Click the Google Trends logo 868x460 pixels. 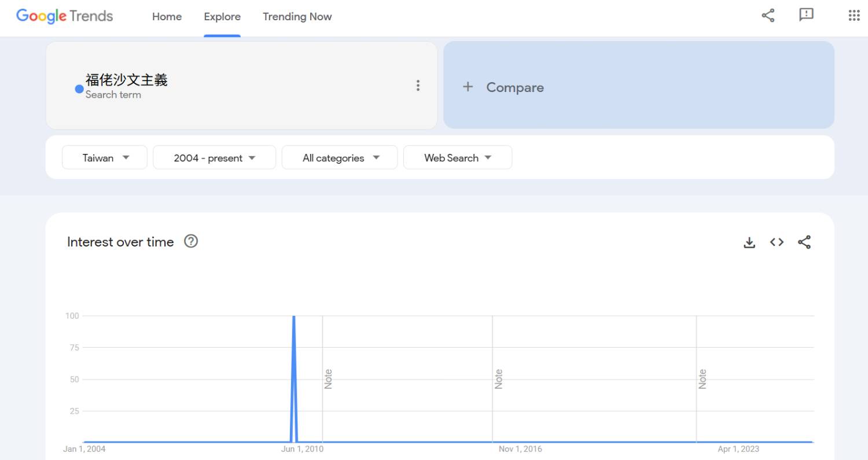pos(64,16)
